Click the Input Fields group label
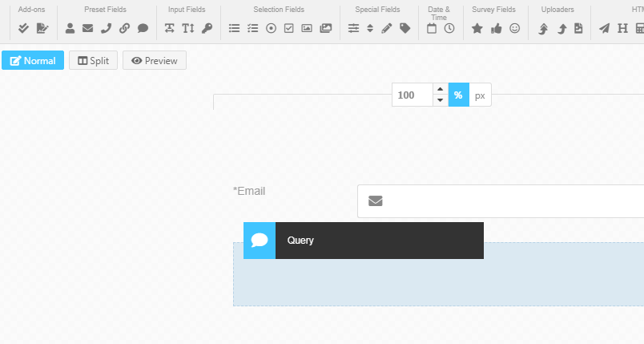Viewport: 644px width, 344px height. click(187, 10)
